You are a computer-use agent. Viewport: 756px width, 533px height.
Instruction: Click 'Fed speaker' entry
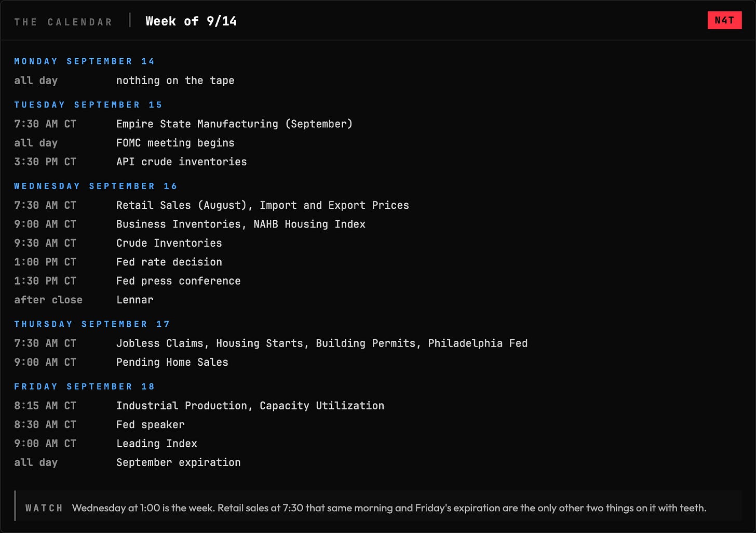[150, 424]
